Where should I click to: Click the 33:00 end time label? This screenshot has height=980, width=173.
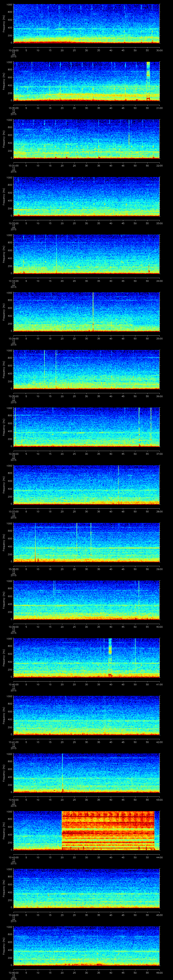tap(159, 223)
